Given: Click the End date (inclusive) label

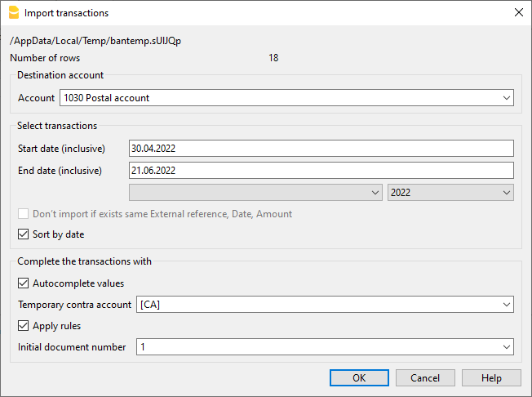Looking at the screenshot, I should [x=60, y=171].
